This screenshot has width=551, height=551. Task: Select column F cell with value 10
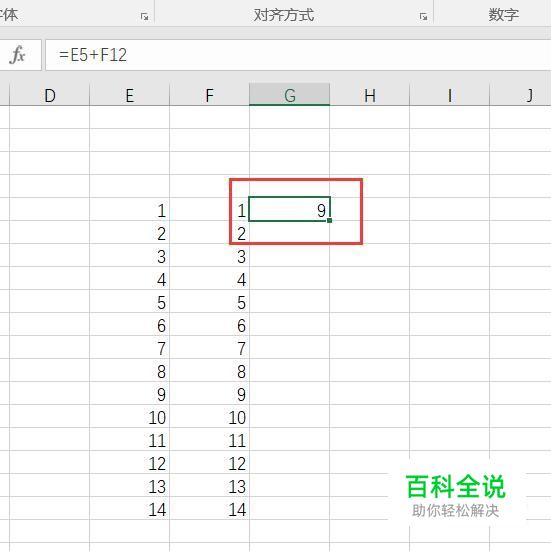(209, 416)
